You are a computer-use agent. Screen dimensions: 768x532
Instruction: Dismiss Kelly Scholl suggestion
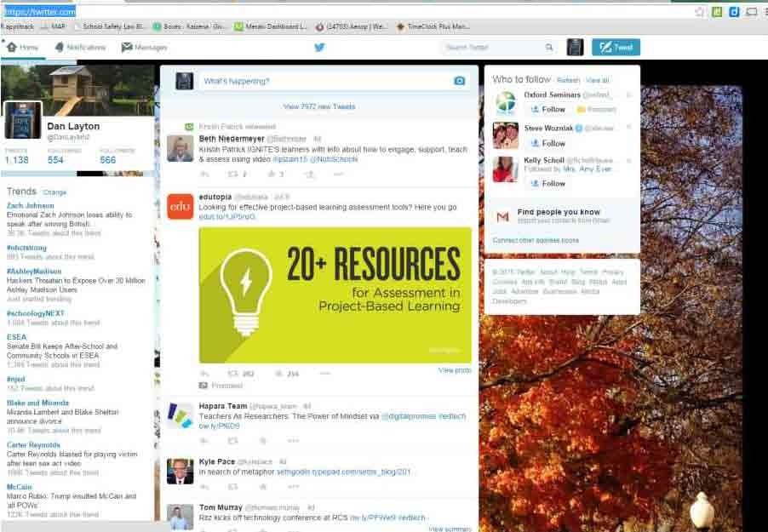(x=629, y=160)
